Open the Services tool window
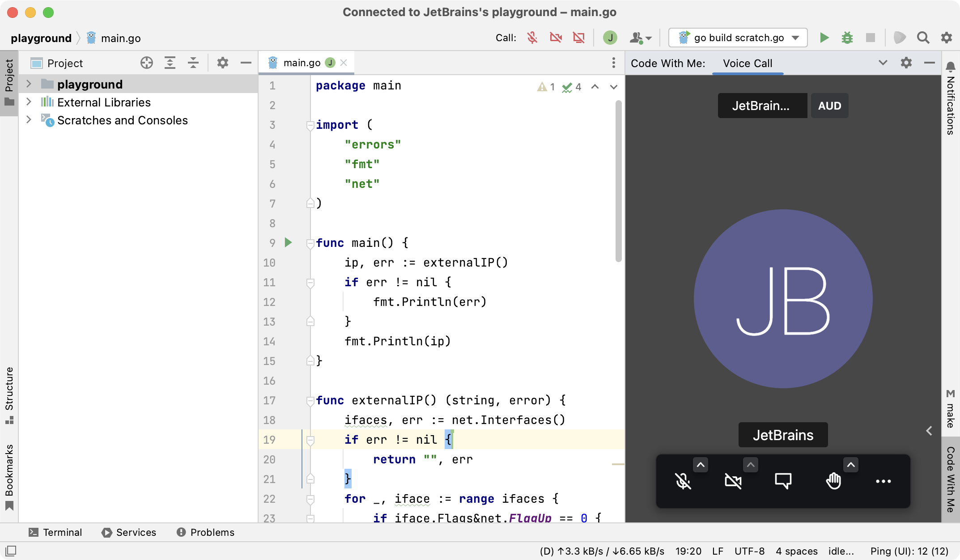The width and height of the screenshot is (960, 560). pyautogui.click(x=129, y=532)
